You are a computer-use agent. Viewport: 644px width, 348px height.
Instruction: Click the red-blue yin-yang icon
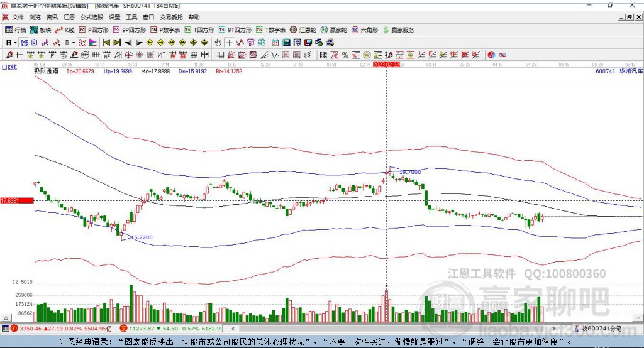click(491, 55)
